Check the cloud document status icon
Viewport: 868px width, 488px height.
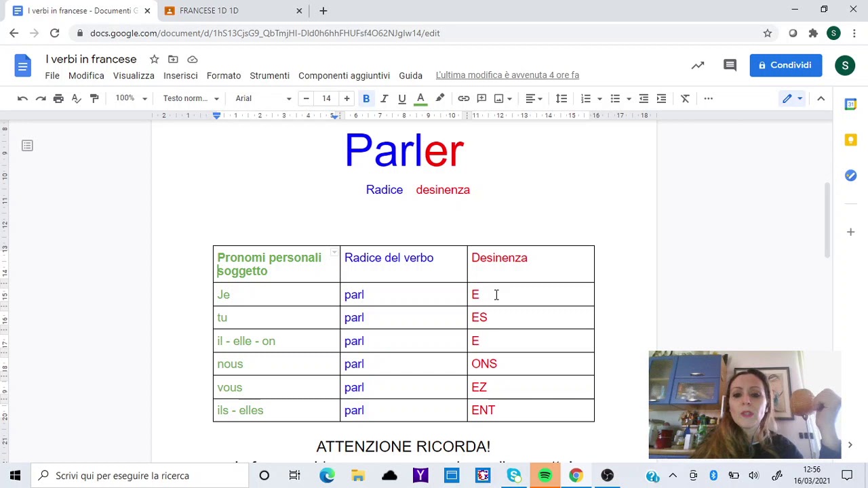[193, 59]
